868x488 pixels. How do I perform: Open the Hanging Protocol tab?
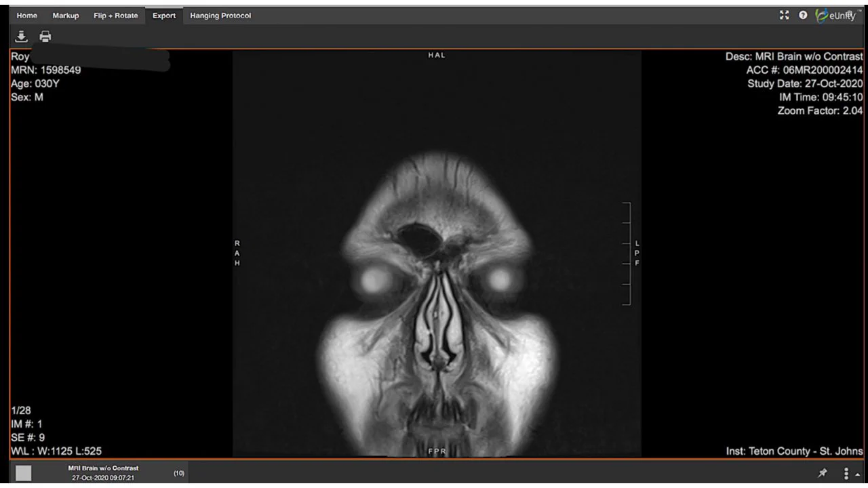220,16
